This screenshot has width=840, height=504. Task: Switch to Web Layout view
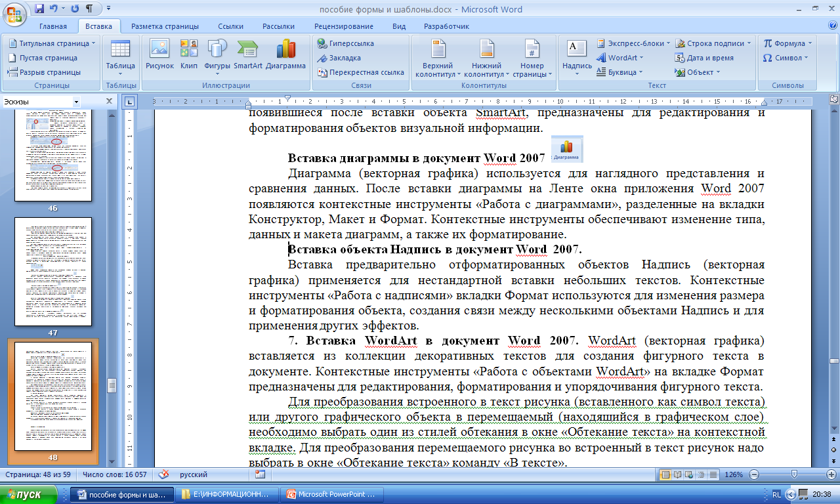coord(689,474)
